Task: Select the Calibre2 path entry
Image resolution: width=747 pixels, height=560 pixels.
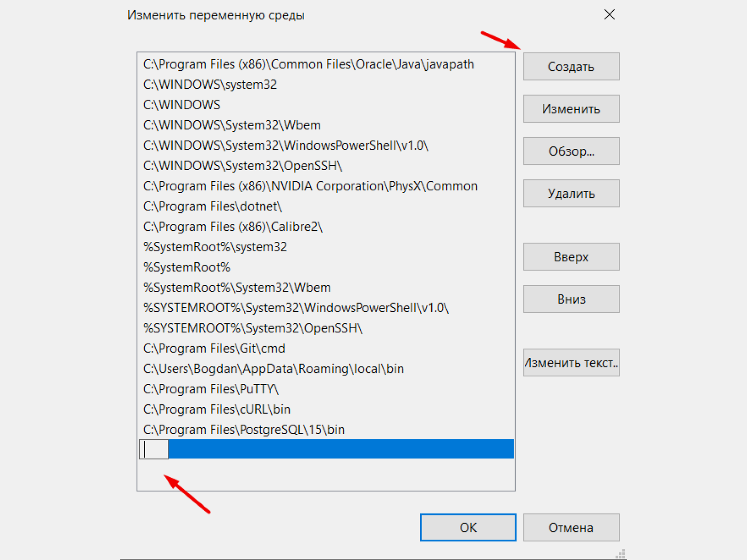Action: point(326,226)
